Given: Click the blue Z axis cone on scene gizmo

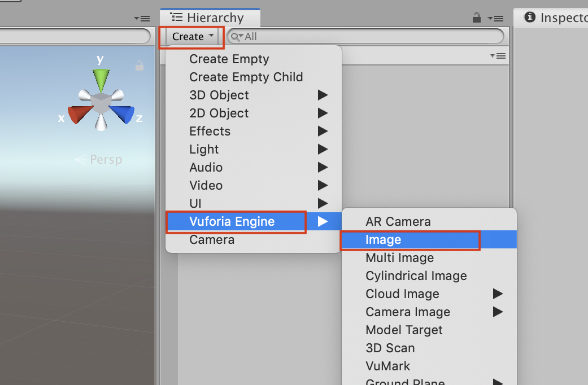Looking at the screenshot, I should tap(123, 113).
